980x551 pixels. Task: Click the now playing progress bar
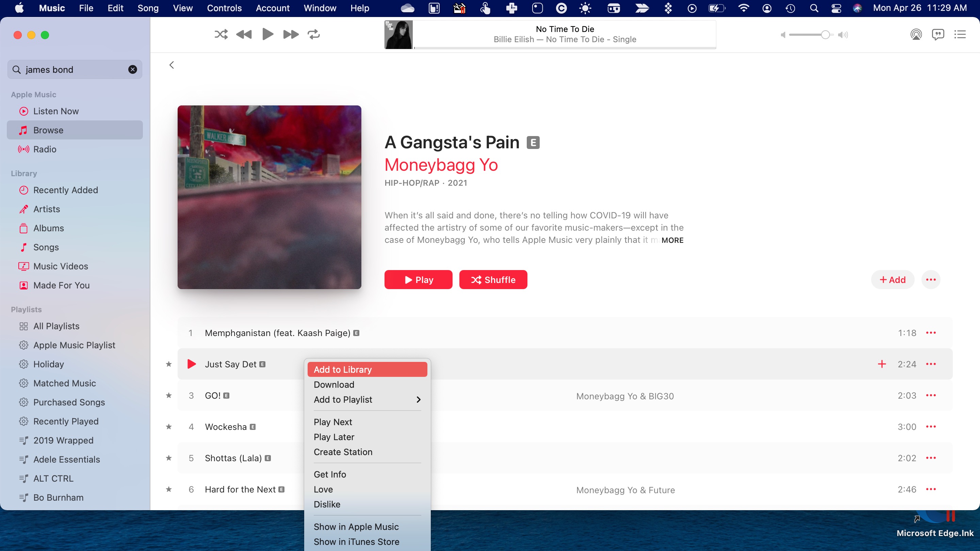point(565,48)
